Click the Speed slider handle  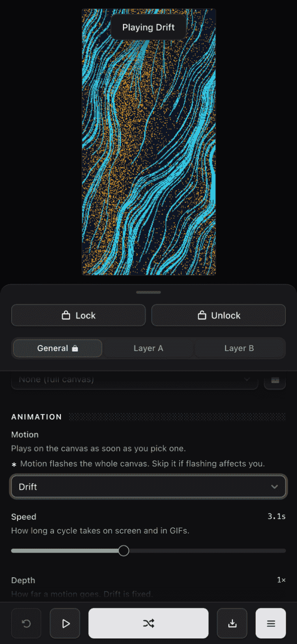click(123, 551)
